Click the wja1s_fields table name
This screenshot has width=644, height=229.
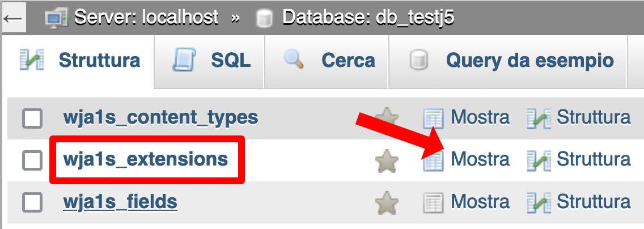pos(120,202)
